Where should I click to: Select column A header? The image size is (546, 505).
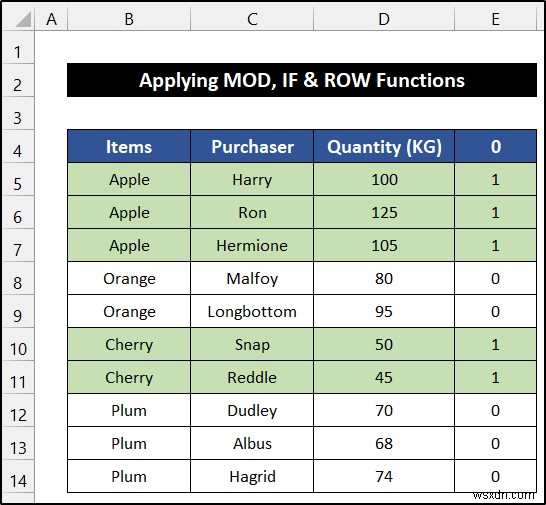tap(51, 19)
